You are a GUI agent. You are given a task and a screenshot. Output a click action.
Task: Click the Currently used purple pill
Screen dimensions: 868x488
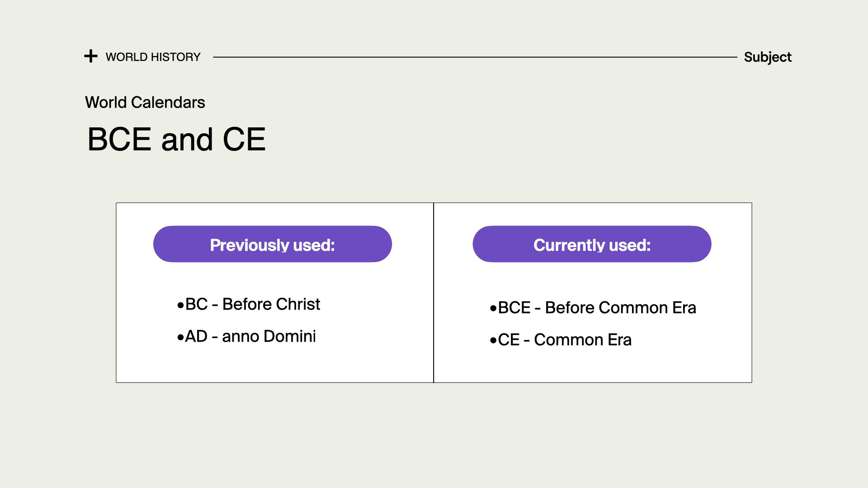(x=592, y=244)
